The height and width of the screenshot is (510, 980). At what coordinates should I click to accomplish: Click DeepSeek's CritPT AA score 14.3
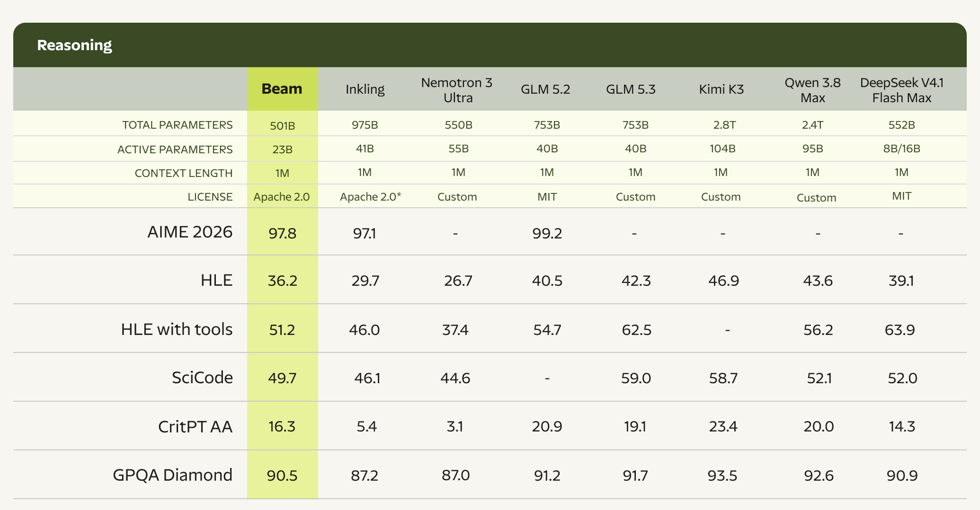coord(902,427)
